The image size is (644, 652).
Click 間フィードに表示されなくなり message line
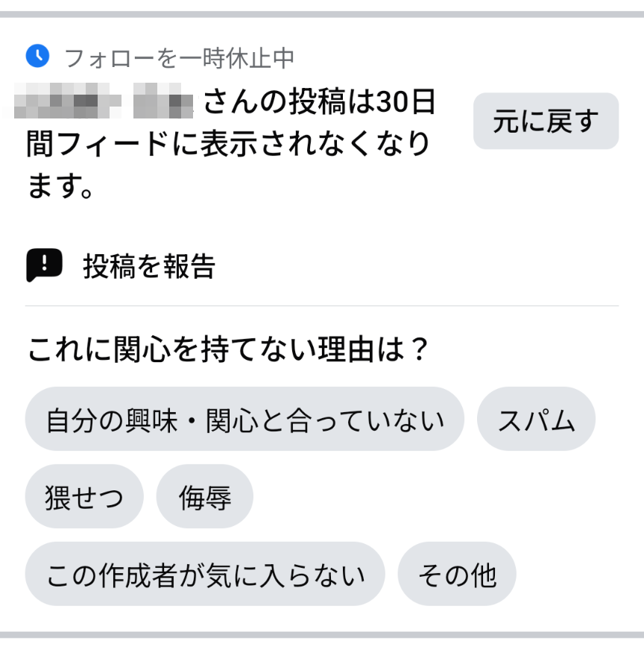tap(228, 143)
